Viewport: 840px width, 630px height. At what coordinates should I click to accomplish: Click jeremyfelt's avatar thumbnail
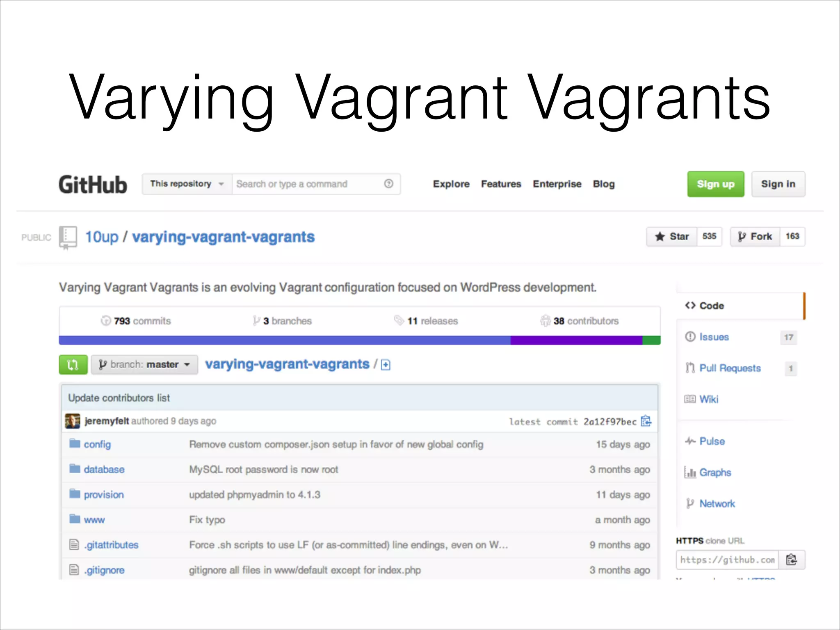click(x=73, y=421)
